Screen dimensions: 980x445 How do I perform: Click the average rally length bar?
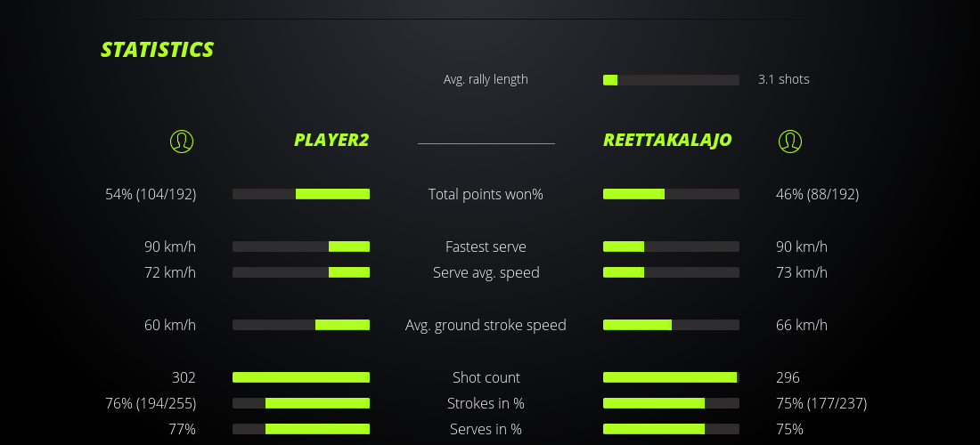click(x=671, y=80)
